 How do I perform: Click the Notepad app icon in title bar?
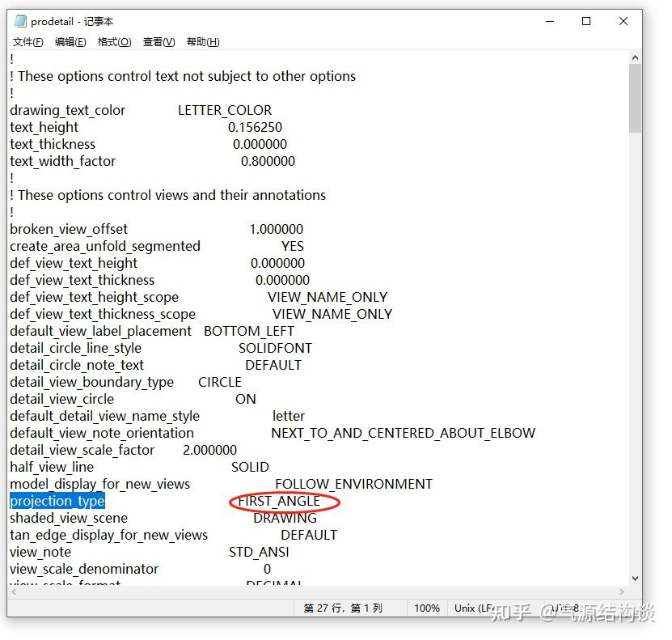click(x=20, y=21)
